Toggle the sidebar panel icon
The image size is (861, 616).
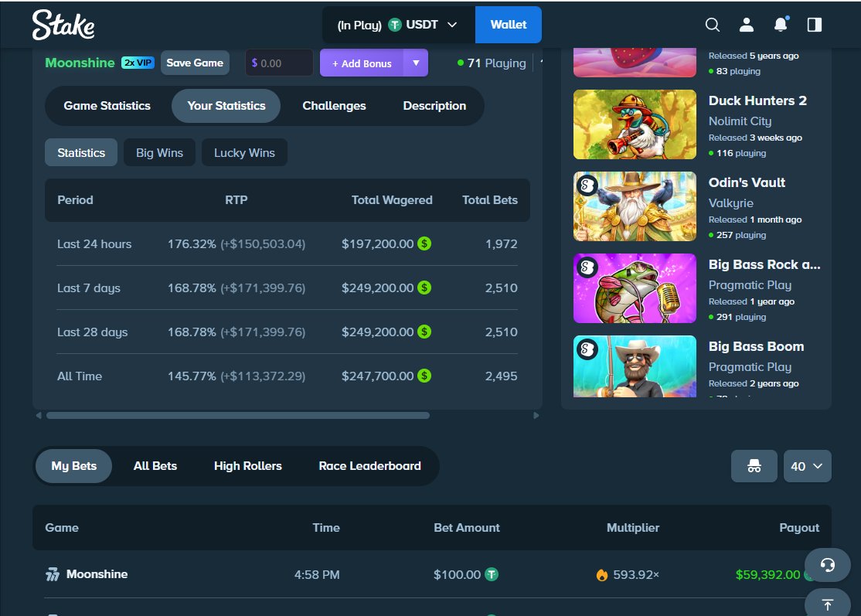pyautogui.click(x=815, y=25)
